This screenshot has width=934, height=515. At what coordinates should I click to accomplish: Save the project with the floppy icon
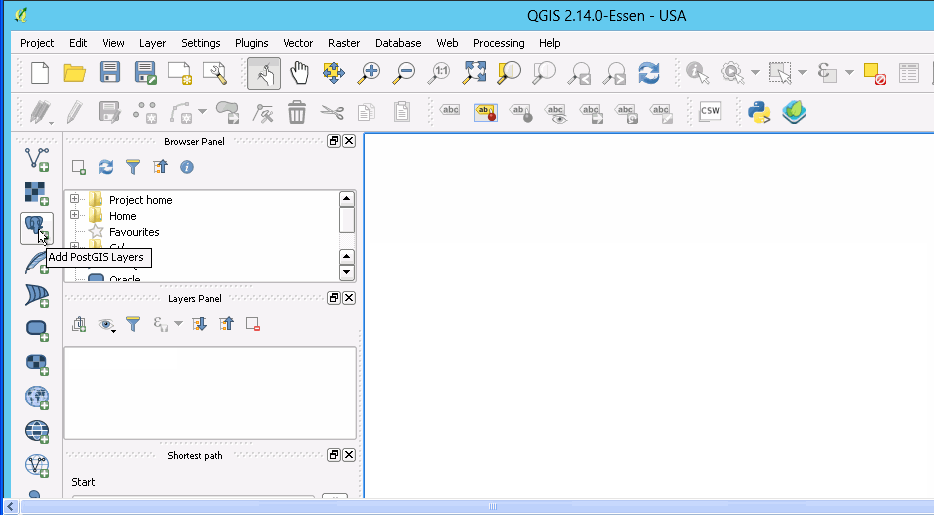pos(110,72)
